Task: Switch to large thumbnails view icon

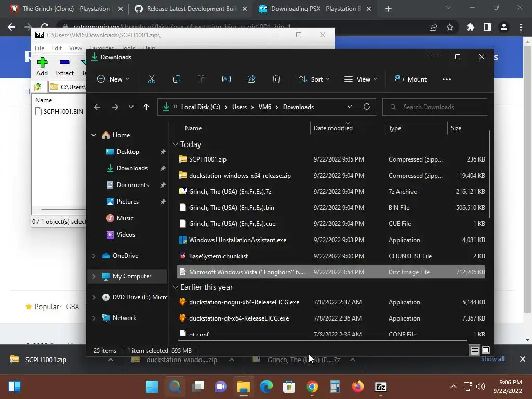Action: coord(486,350)
